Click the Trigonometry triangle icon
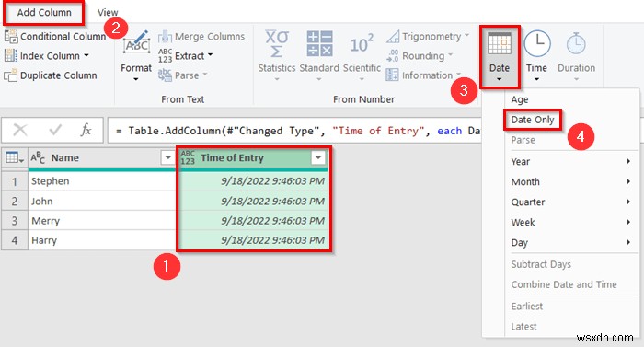This screenshot has height=347, width=644. (x=393, y=37)
